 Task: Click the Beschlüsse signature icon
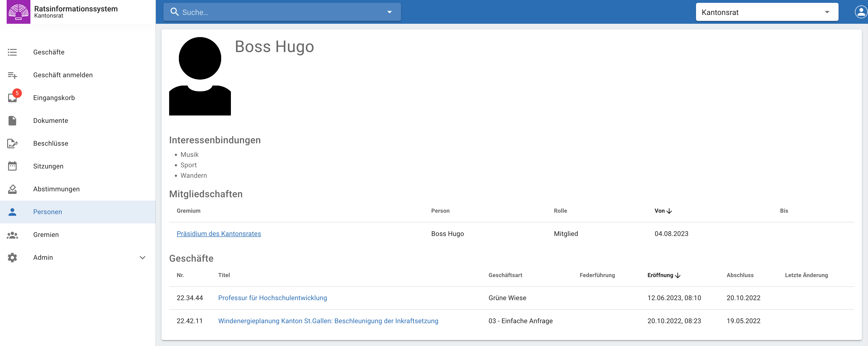click(12, 144)
